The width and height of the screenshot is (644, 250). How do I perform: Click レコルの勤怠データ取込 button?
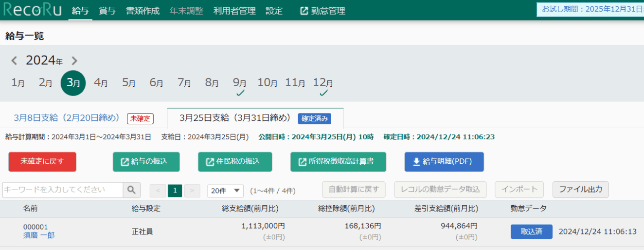(x=441, y=189)
